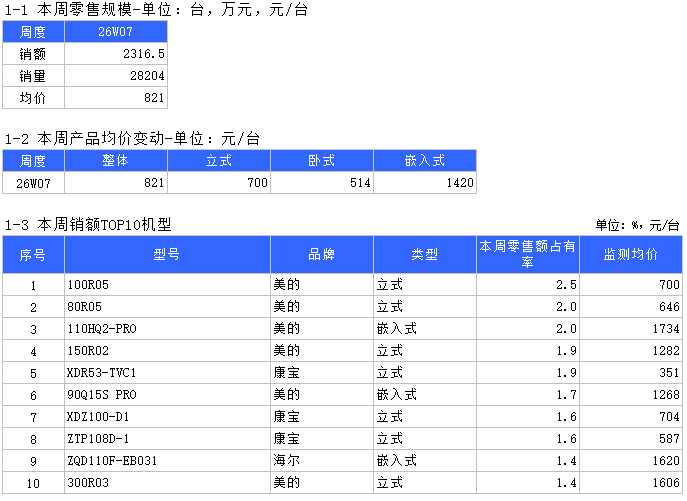Select the cell showing 1420
The width and height of the screenshot is (687, 501).
(x=424, y=183)
